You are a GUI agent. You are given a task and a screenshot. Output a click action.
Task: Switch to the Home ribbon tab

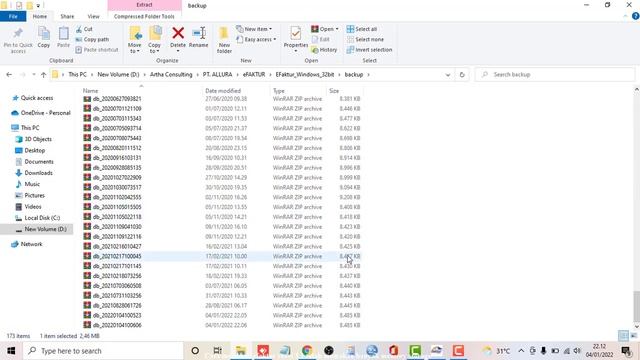40,16
